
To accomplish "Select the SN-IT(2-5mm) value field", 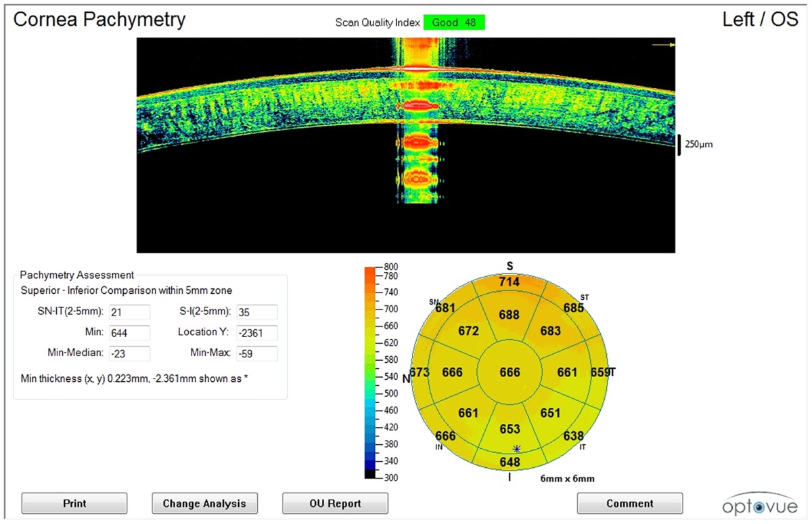I will [x=129, y=311].
